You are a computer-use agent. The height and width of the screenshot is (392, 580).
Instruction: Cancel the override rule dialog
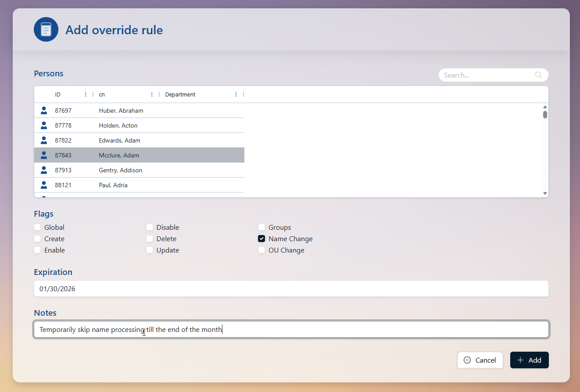(480, 360)
